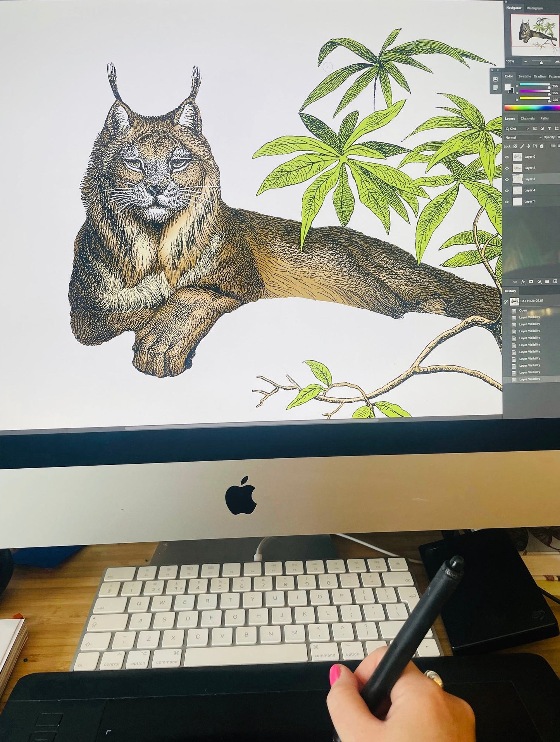The width and height of the screenshot is (560, 742).
Task: Open the fx layer style menu
Action: pos(523,282)
